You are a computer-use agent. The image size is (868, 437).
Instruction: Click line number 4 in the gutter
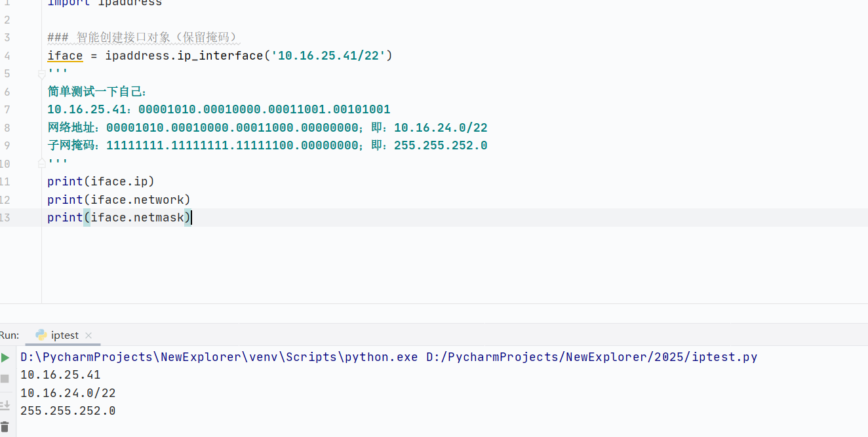(7, 56)
